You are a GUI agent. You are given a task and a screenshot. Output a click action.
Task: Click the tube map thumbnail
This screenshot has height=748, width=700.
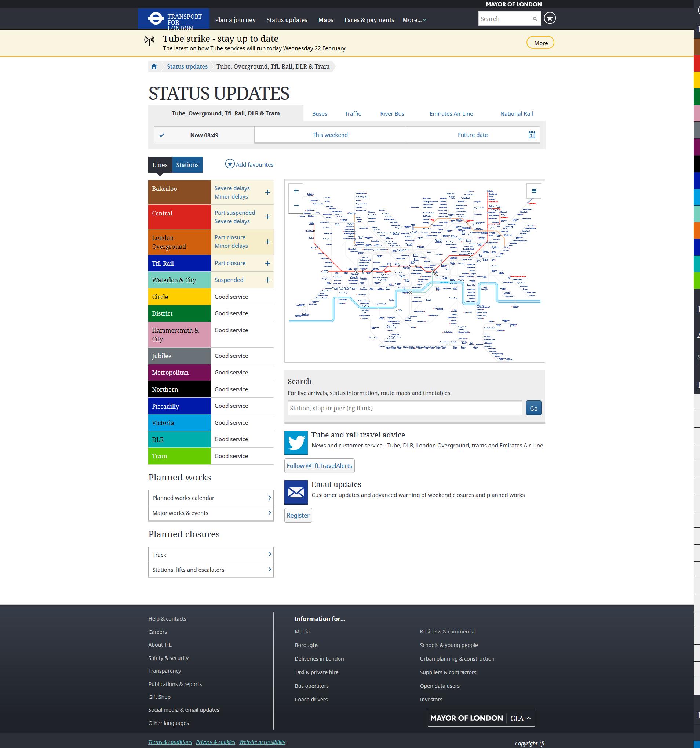coord(415,271)
